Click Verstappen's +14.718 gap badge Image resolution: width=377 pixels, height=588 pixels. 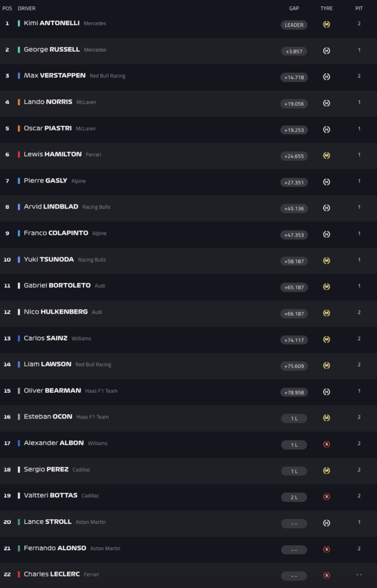click(294, 78)
